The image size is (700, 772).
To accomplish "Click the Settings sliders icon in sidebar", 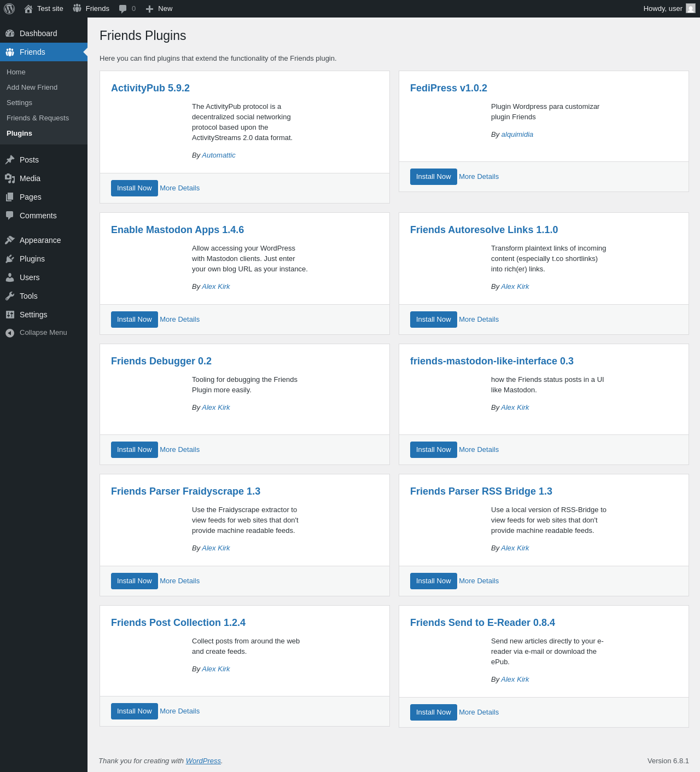I will (x=10, y=315).
